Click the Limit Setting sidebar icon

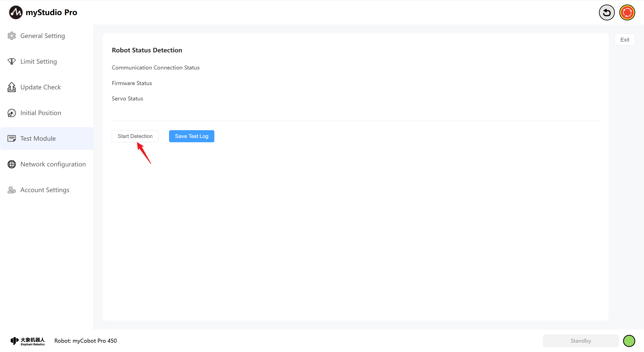pos(12,61)
